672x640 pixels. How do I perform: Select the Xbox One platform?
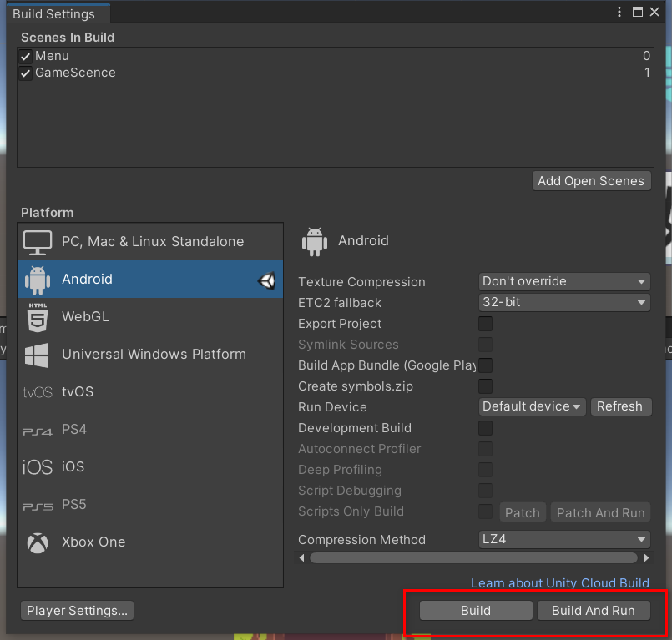150,542
